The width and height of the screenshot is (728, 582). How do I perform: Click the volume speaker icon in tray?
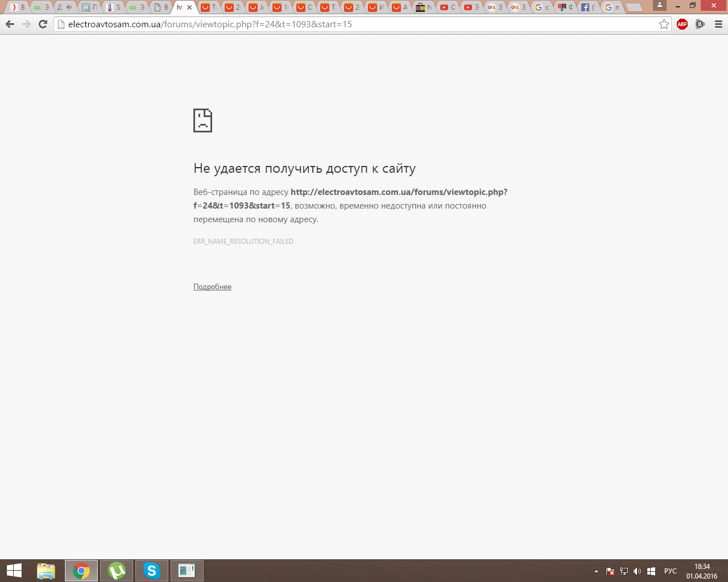[x=637, y=571]
